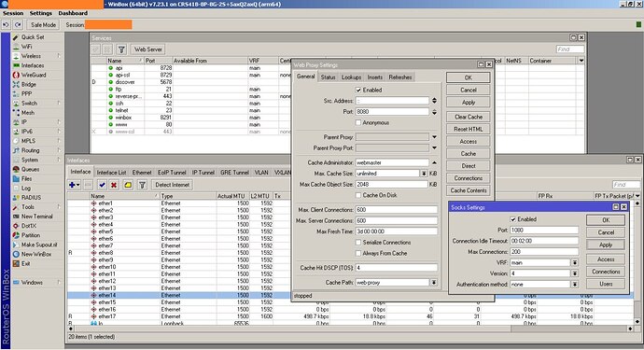The width and height of the screenshot is (644, 350).
Task: Click the red X disable interface icon
Action: click(114, 185)
